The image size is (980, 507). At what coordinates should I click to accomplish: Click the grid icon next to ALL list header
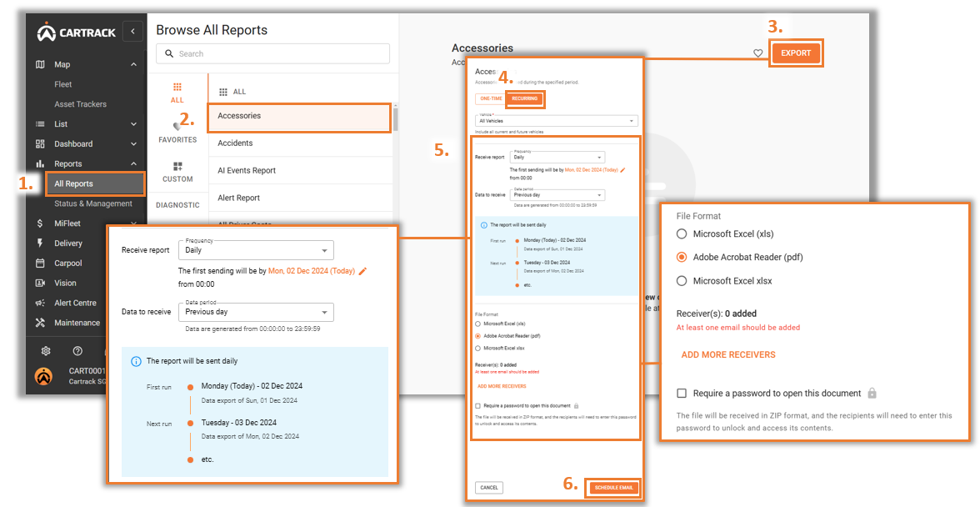tap(223, 92)
